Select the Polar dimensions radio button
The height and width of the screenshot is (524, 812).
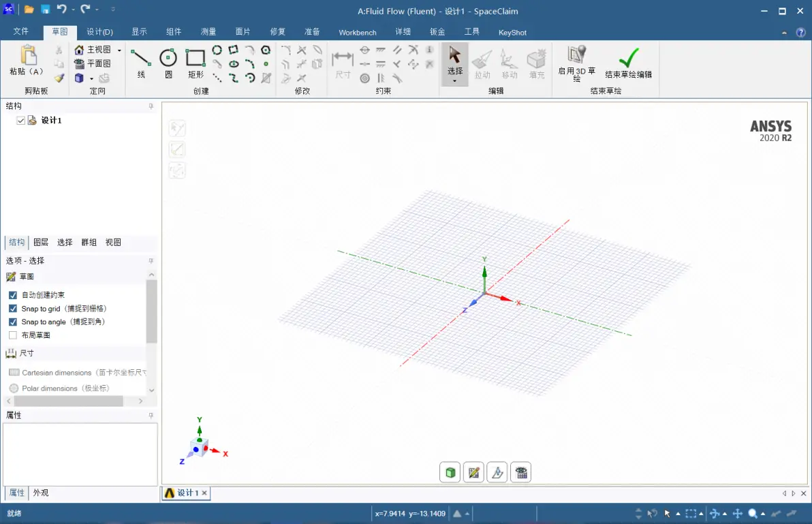click(x=14, y=388)
